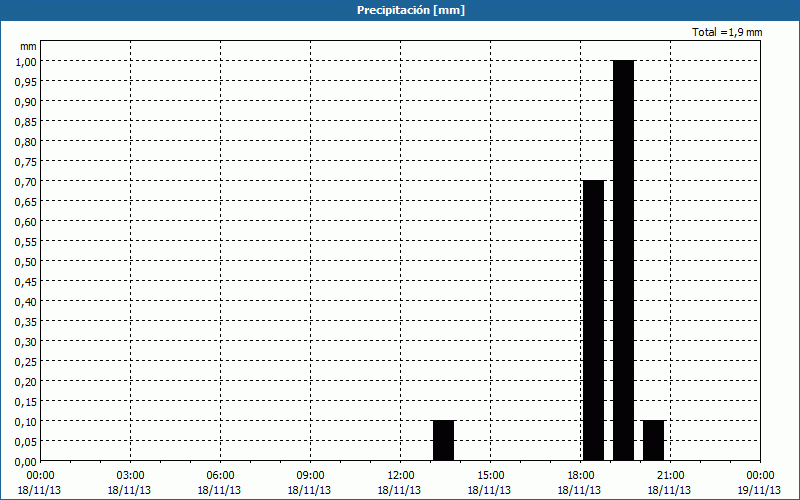Select the tallest 1,00 mm precipitation bar

point(623,261)
